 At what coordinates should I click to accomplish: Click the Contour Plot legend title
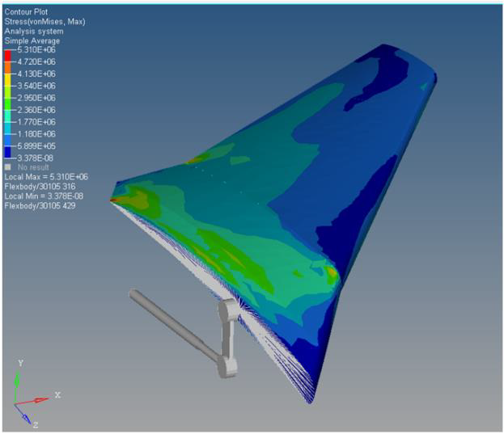click(26, 12)
